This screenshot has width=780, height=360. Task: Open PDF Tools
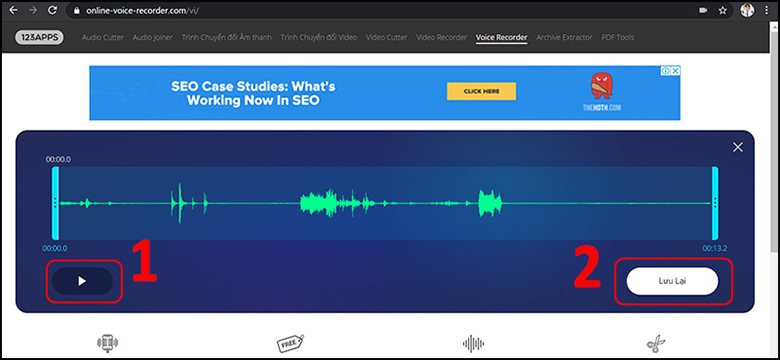click(x=617, y=37)
